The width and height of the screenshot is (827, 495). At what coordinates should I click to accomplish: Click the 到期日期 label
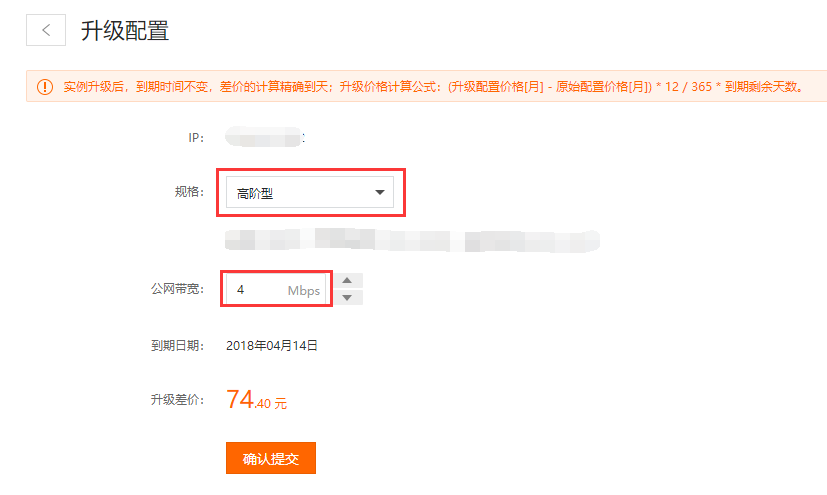(177, 346)
